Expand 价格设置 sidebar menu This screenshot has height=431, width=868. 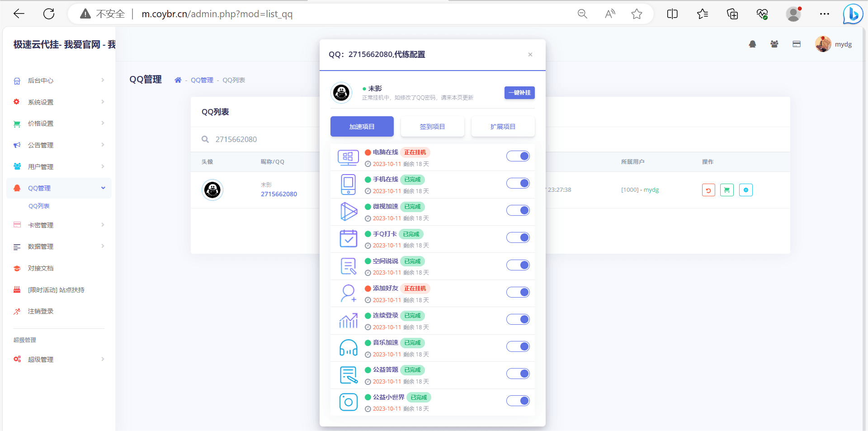(59, 123)
